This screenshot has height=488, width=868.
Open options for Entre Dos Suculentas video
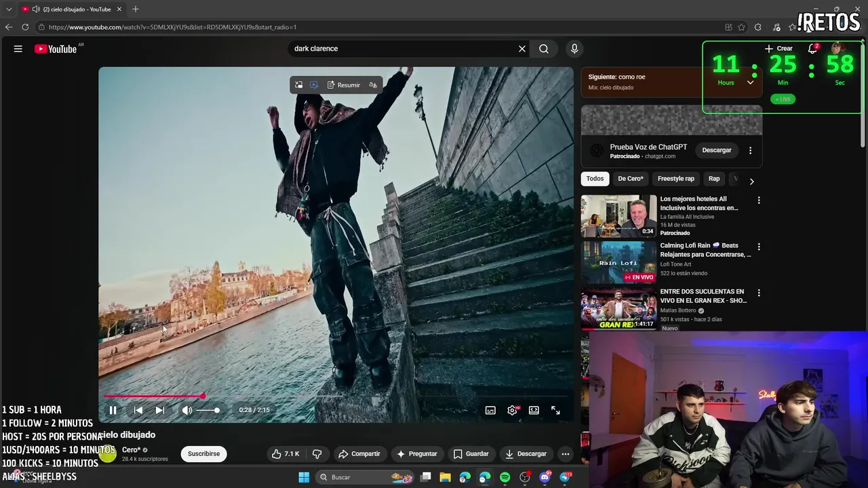tap(759, 293)
